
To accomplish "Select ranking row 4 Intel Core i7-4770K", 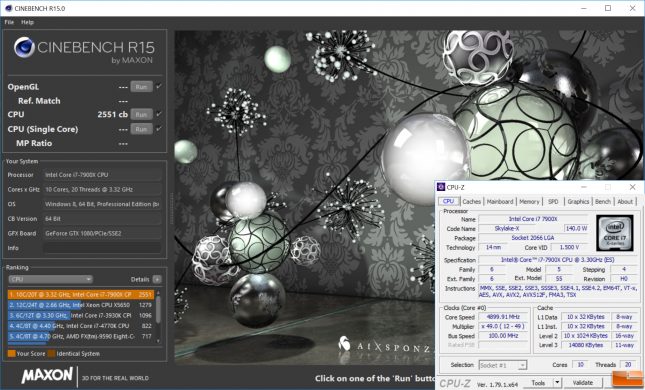I will click(x=81, y=326).
